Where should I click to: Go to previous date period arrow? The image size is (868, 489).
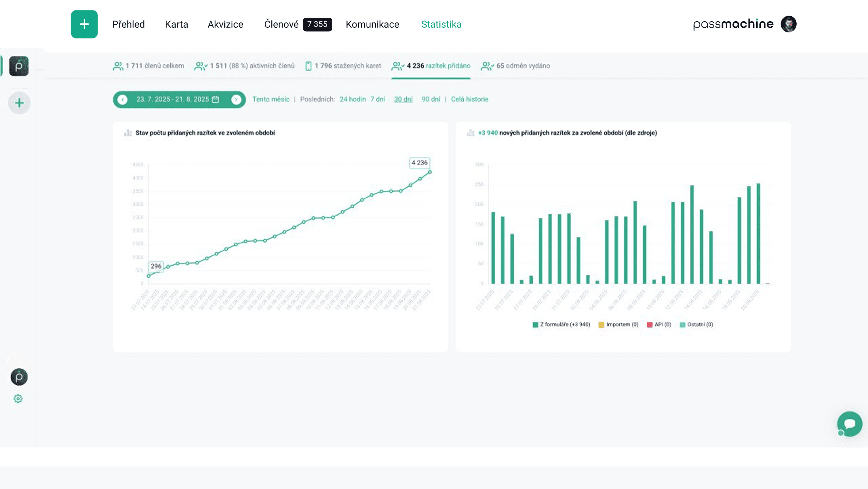click(x=123, y=99)
